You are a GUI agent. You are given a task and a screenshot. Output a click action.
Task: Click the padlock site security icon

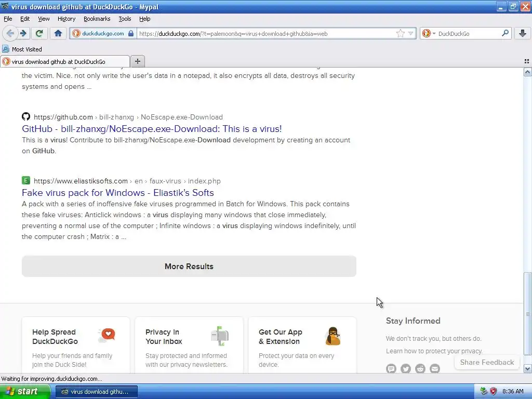(131, 34)
